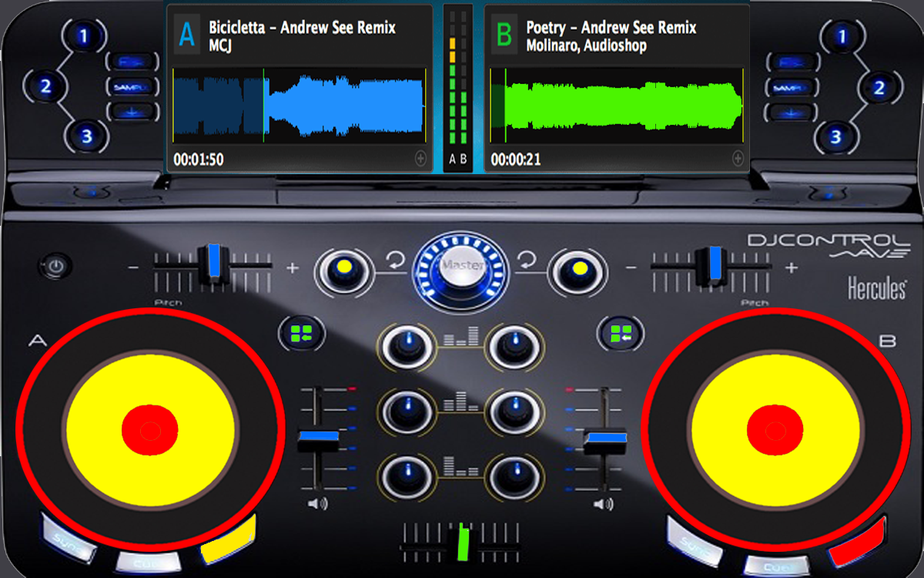Click the right high EQ knob
Viewport: 924px width, 578px height.
(515, 347)
